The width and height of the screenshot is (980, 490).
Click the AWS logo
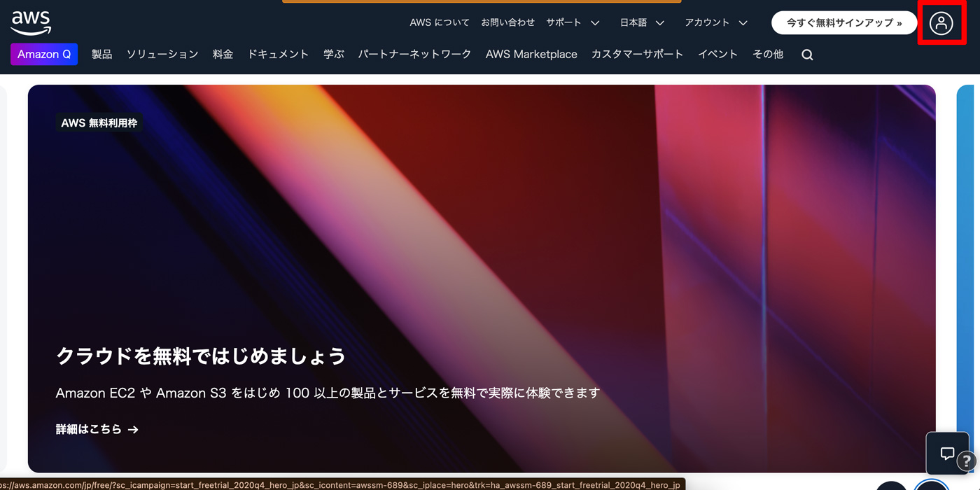(x=31, y=22)
